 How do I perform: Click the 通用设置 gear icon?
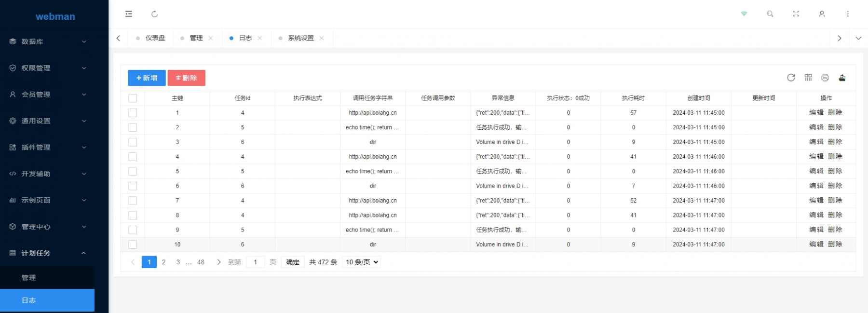(x=13, y=121)
